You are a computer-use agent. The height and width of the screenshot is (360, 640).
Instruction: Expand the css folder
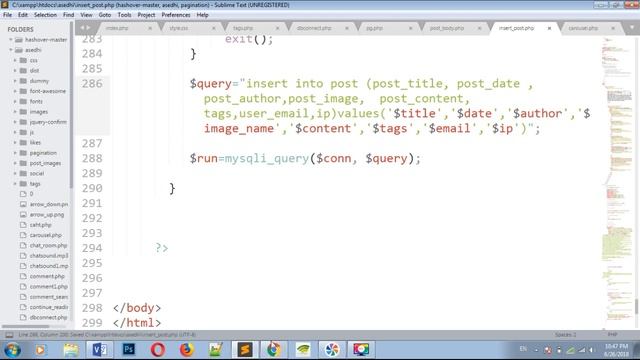coord(15,60)
